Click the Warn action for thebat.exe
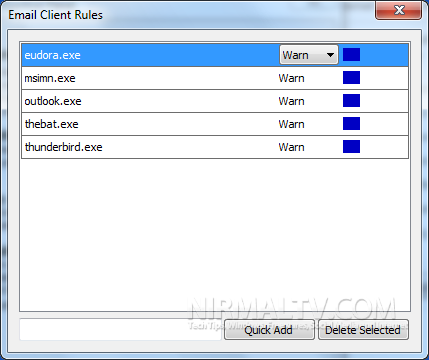 pos(291,124)
